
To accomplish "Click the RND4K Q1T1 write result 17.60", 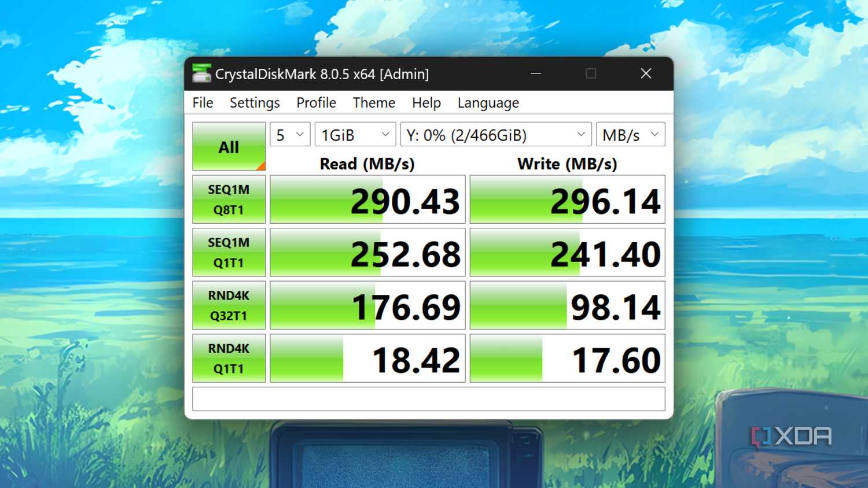I will (567, 358).
